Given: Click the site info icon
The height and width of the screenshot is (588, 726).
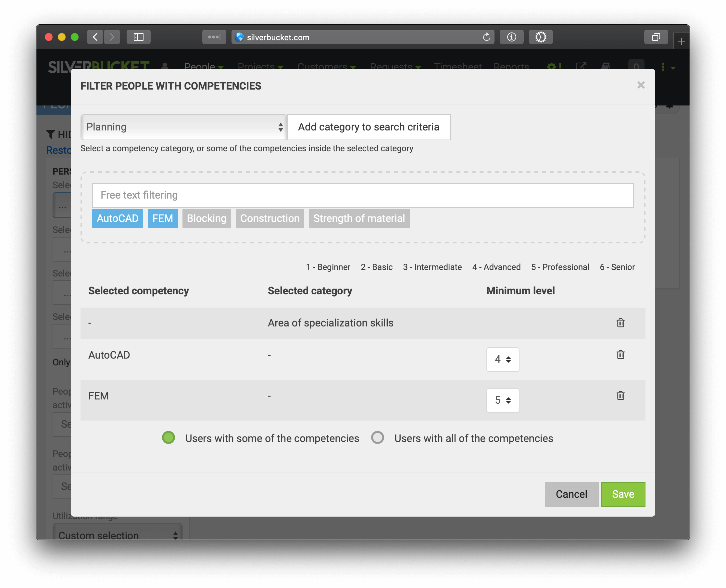Looking at the screenshot, I should click(511, 37).
